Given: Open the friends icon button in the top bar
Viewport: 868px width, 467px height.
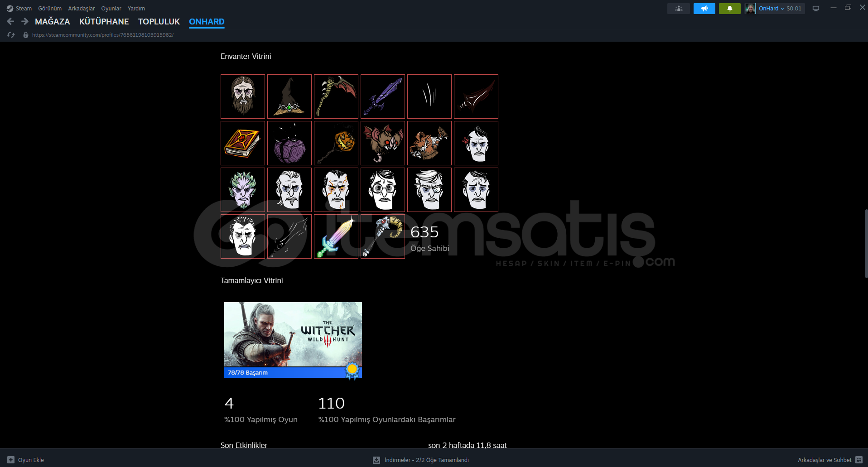Looking at the screenshot, I should [x=679, y=9].
